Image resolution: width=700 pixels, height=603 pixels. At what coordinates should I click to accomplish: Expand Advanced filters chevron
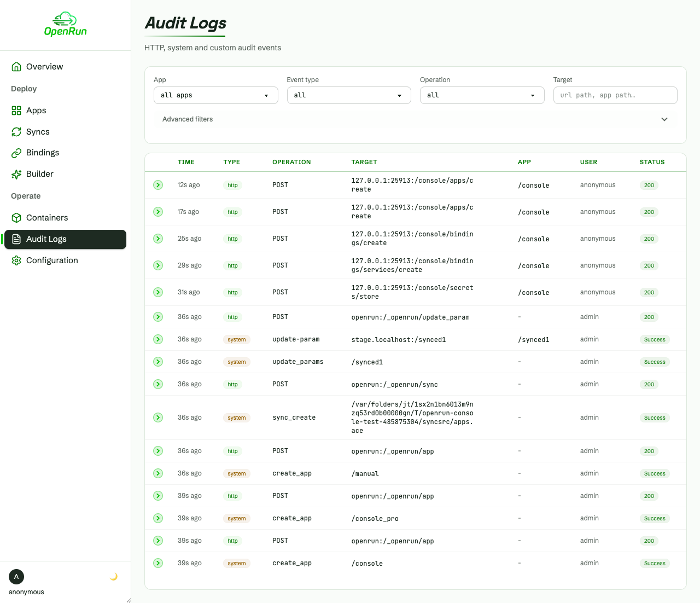664,119
